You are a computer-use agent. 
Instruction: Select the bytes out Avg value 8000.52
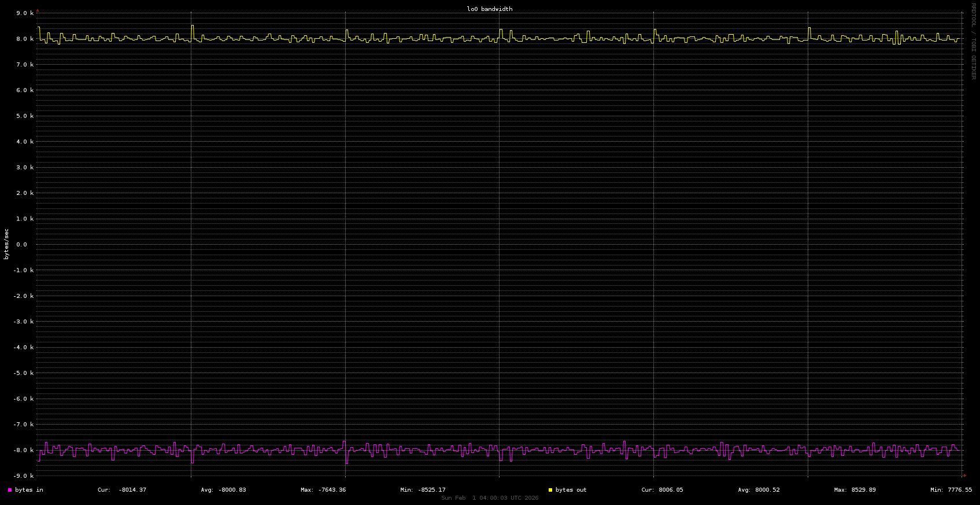coord(767,490)
